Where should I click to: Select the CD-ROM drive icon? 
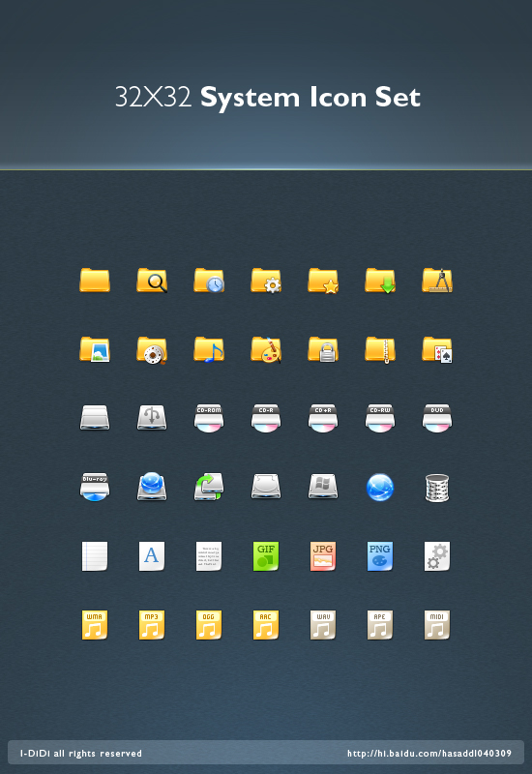209,419
